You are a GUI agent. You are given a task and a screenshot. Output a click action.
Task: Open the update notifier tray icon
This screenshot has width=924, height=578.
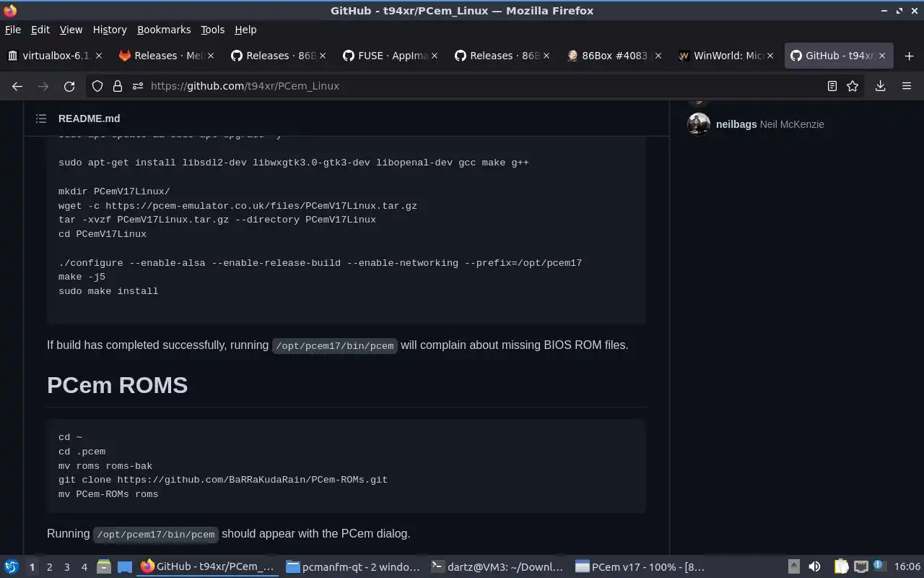tap(879, 566)
